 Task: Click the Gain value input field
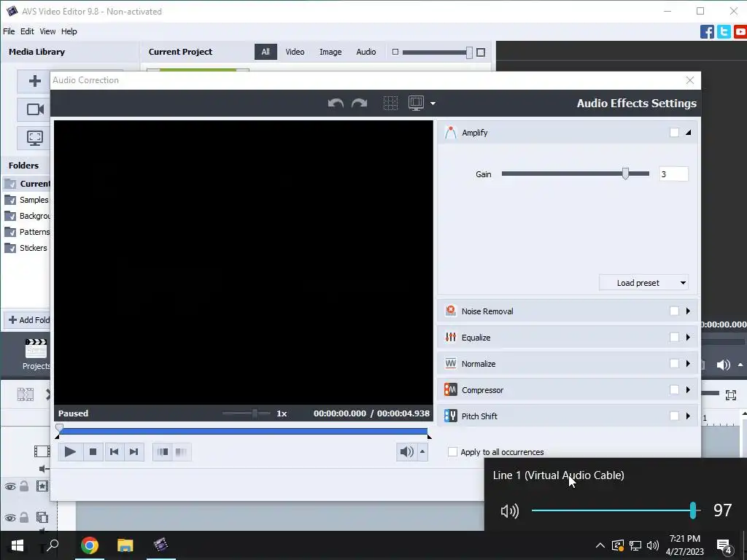[673, 174]
